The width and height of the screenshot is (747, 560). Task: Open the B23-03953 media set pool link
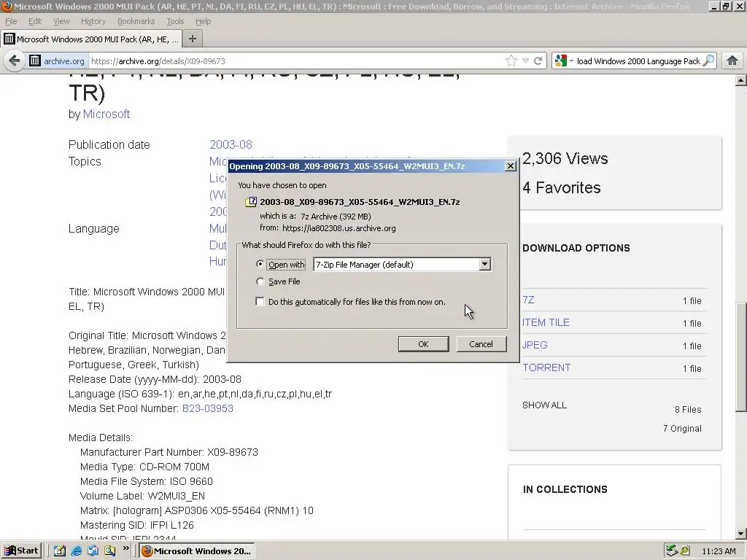click(x=208, y=408)
